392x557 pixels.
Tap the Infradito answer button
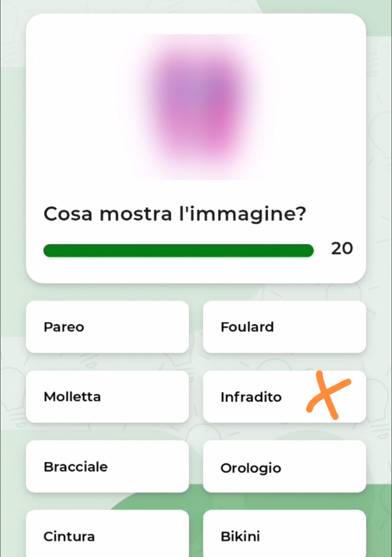pos(254,397)
